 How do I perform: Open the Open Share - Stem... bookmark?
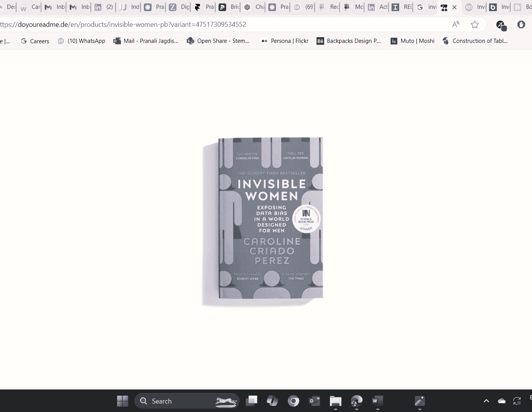(x=218, y=41)
